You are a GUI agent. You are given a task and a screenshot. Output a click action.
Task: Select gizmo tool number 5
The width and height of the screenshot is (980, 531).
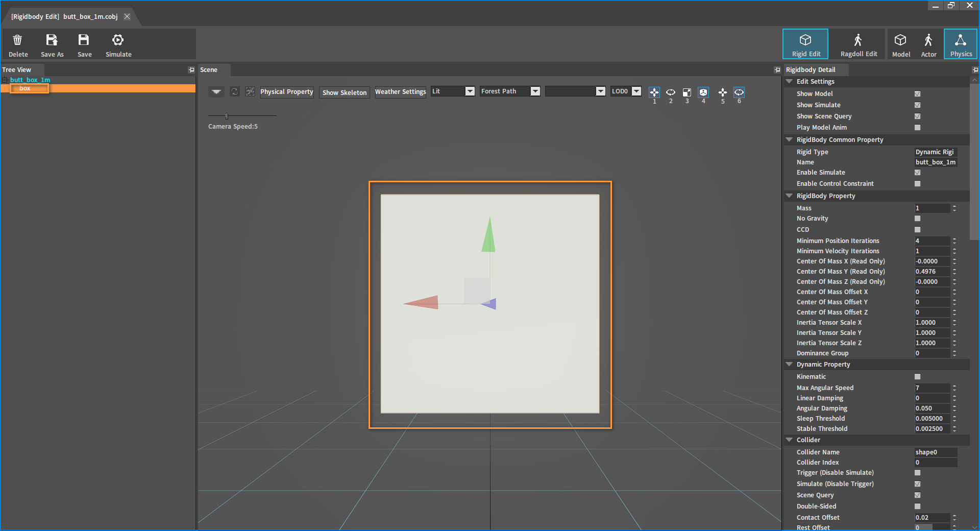[x=723, y=92]
